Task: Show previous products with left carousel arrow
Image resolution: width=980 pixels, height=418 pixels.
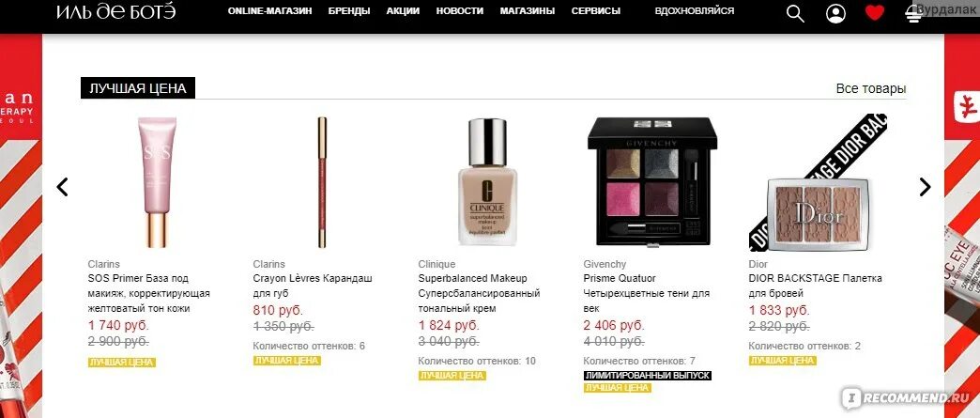Action: click(63, 187)
